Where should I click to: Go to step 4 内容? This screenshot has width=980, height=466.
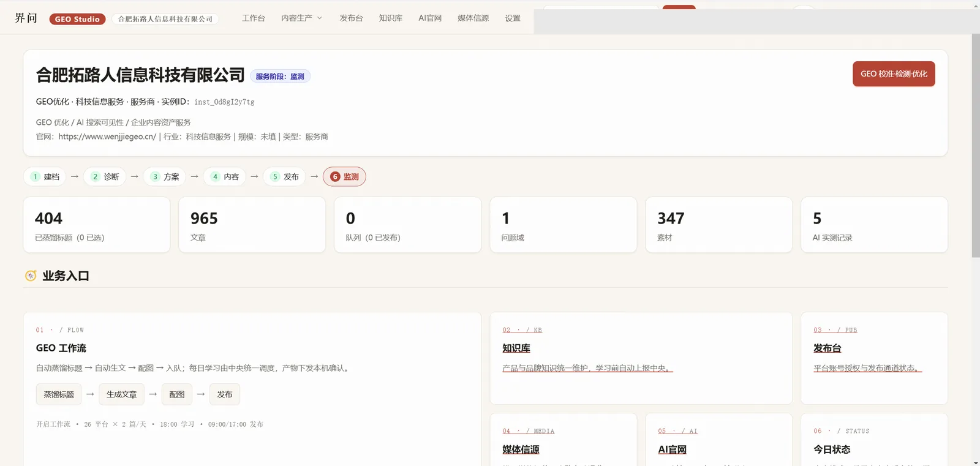pos(225,176)
